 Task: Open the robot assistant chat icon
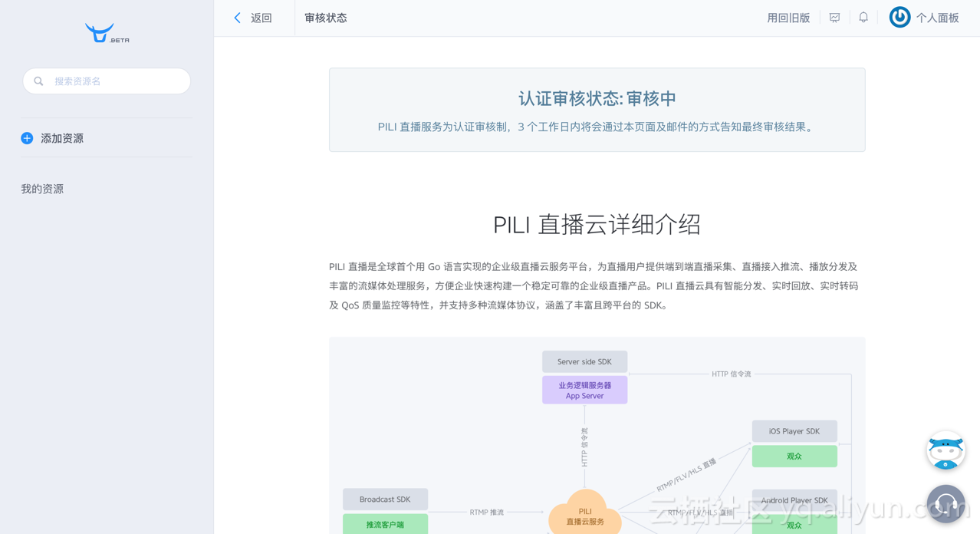(945, 450)
